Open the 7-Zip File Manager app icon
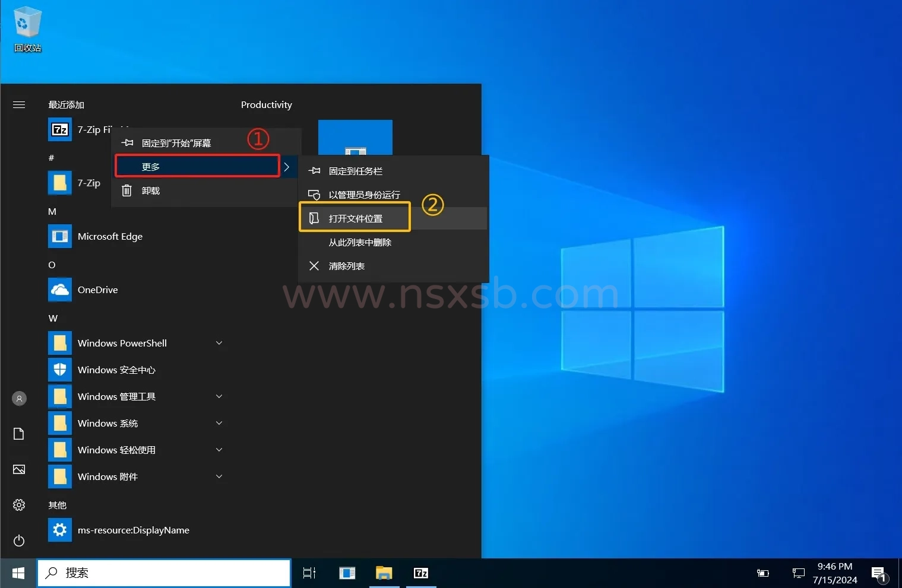The width and height of the screenshot is (902, 588). point(60,129)
